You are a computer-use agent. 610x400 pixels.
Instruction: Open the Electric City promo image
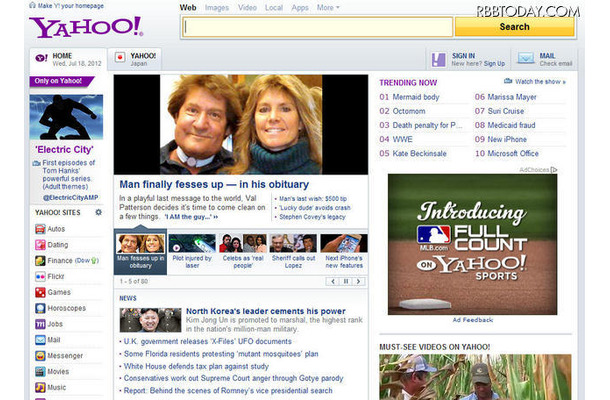pyautogui.click(x=66, y=117)
